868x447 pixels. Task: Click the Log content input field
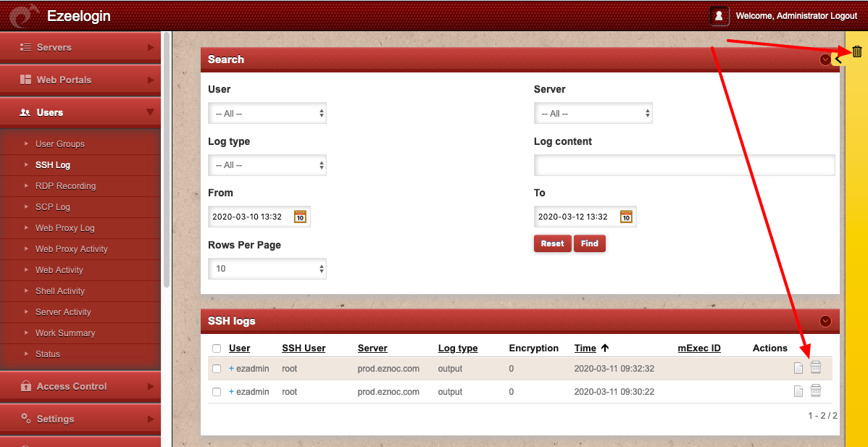pyautogui.click(x=684, y=165)
